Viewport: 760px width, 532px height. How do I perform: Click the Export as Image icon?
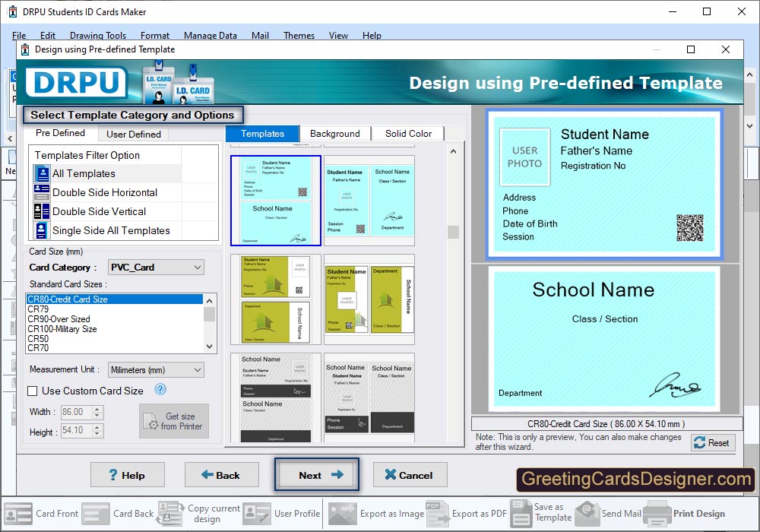click(343, 514)
